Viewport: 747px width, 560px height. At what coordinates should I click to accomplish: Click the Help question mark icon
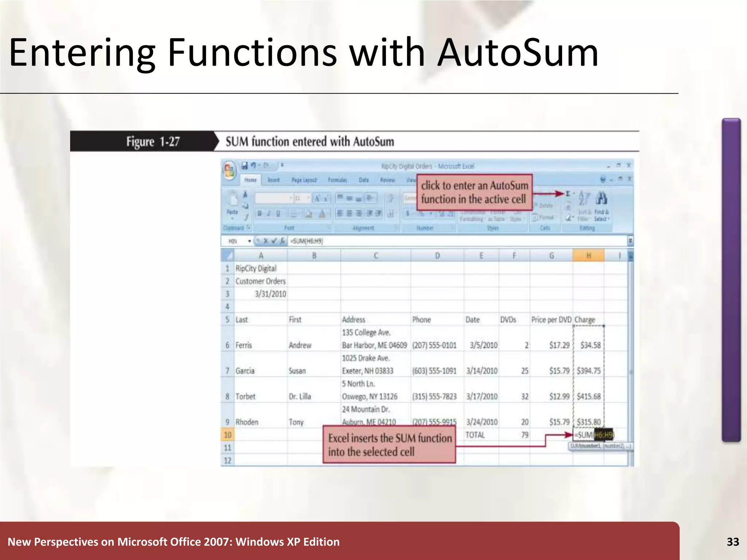click(603, 179)
